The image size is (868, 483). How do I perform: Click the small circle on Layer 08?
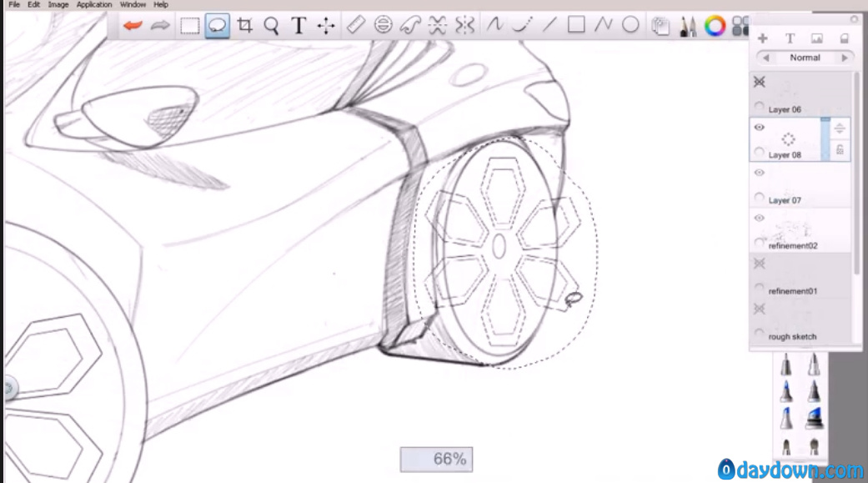[760, 152]
